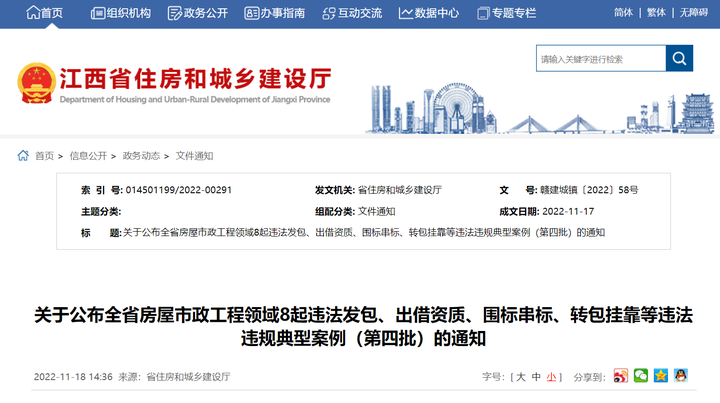
Task: Click the date 2022-11-17
Action: (568, 212)
